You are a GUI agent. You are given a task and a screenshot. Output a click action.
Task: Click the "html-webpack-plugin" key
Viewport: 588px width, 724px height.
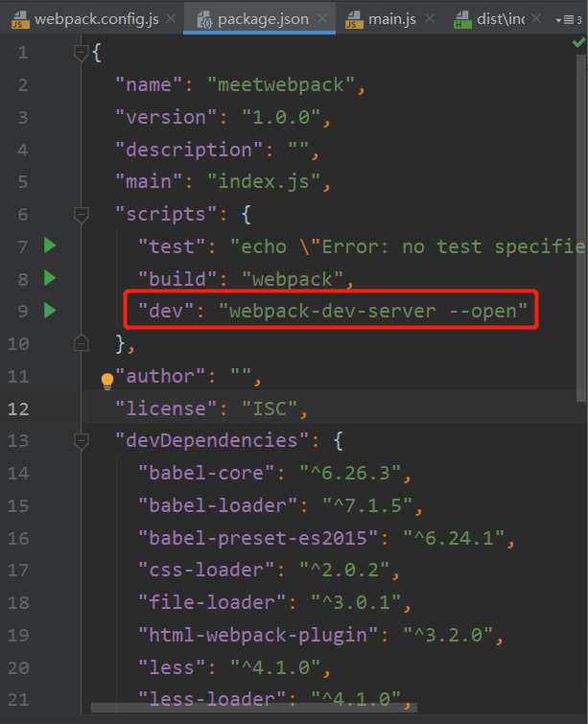258,636
